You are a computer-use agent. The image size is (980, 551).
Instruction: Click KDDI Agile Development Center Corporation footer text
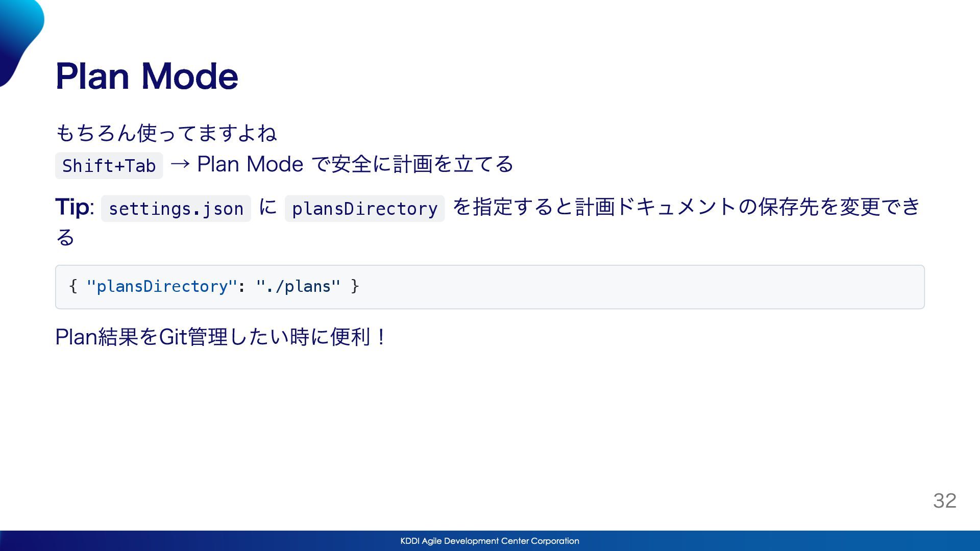pos(489,541)
